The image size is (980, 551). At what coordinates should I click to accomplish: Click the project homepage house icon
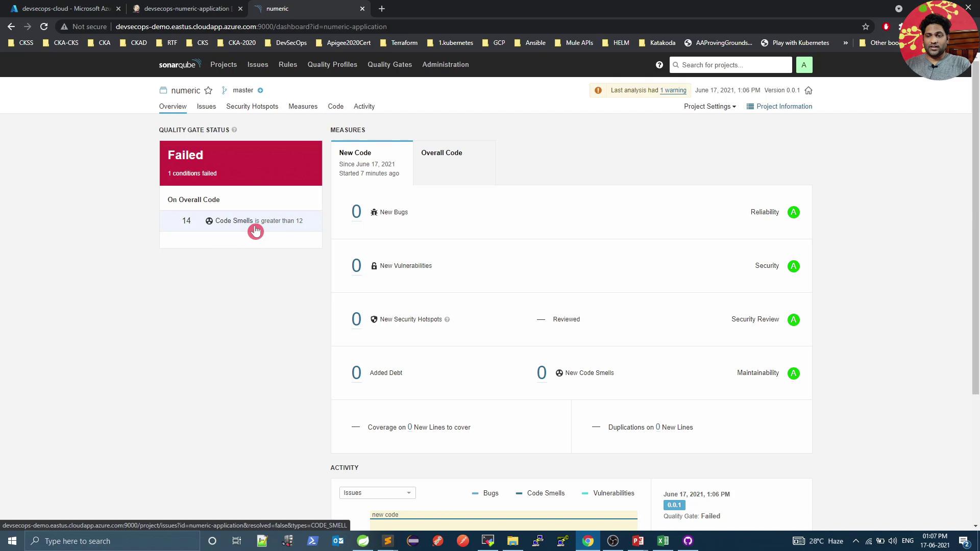[808, 91]
